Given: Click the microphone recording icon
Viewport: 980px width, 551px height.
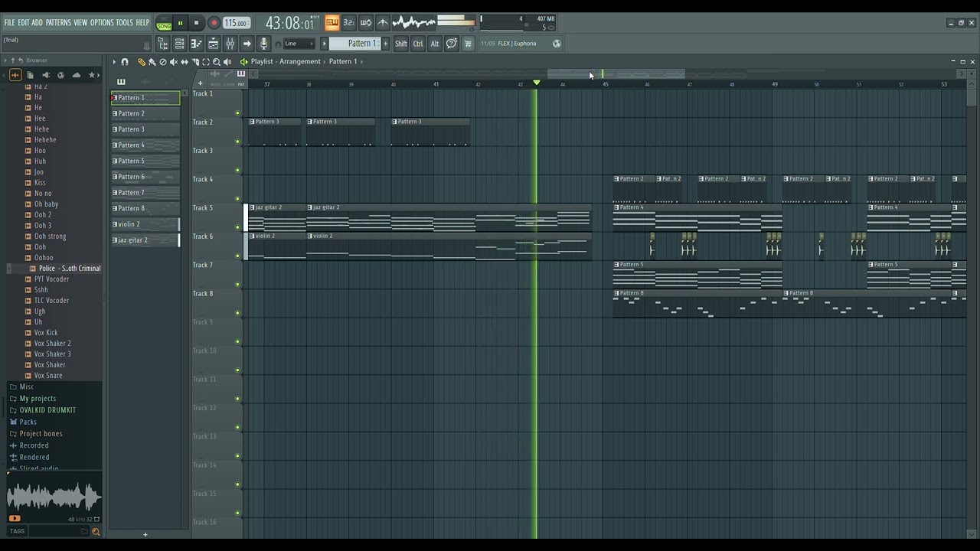Looking at the screenshot, I should (263, 44).
